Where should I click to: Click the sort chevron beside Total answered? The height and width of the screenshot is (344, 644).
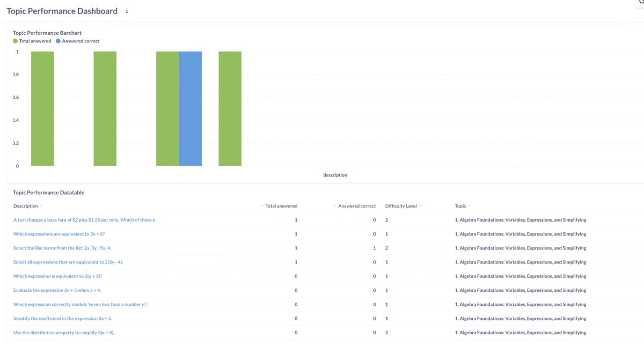262,206
